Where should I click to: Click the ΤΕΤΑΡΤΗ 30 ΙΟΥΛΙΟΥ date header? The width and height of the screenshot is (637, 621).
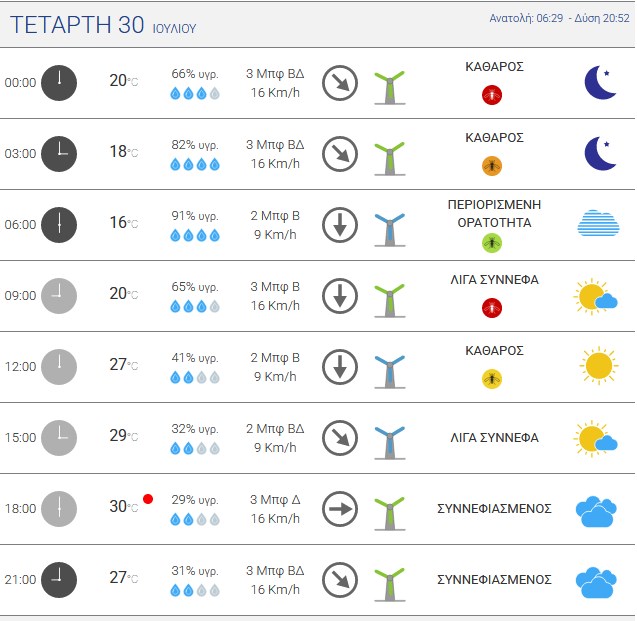click(x=103, y=25)
